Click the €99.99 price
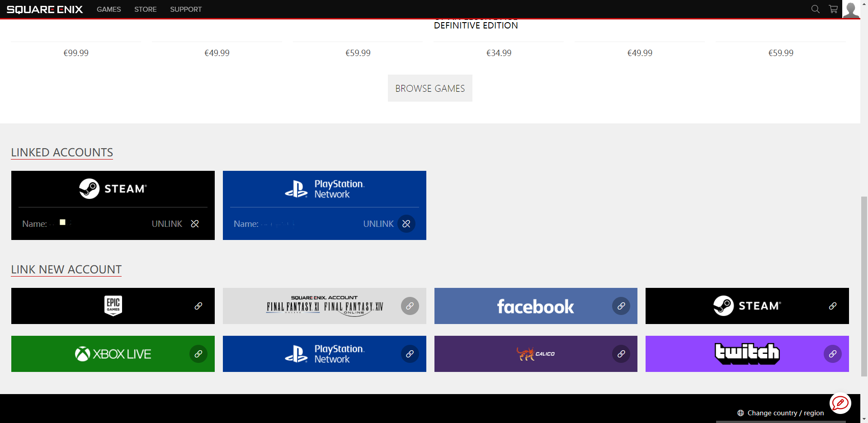This screenshot has height=423, width=868. 76,53
